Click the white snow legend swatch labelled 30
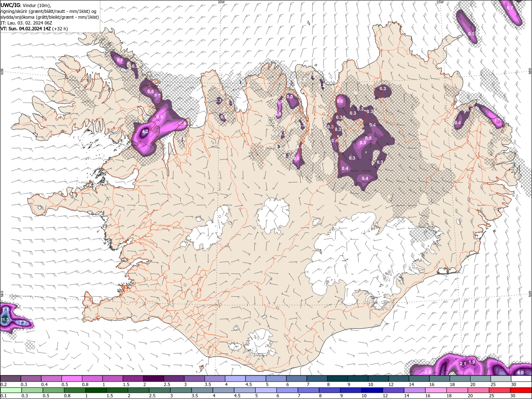532x399 pixels. point(521,379)
